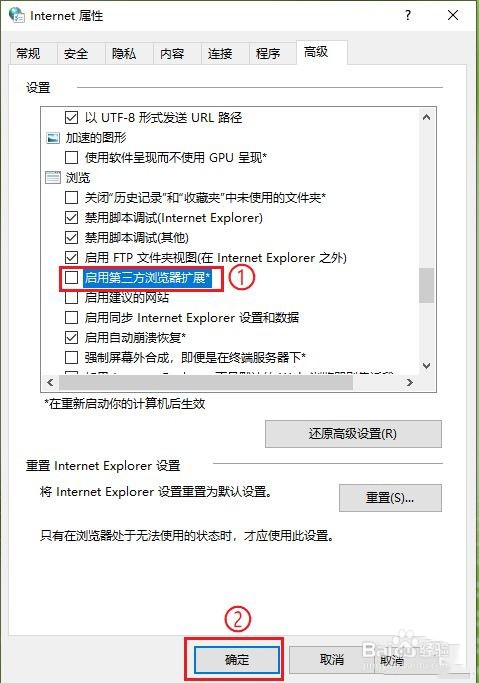Switch to the 安全 tab

pos(76,54)
